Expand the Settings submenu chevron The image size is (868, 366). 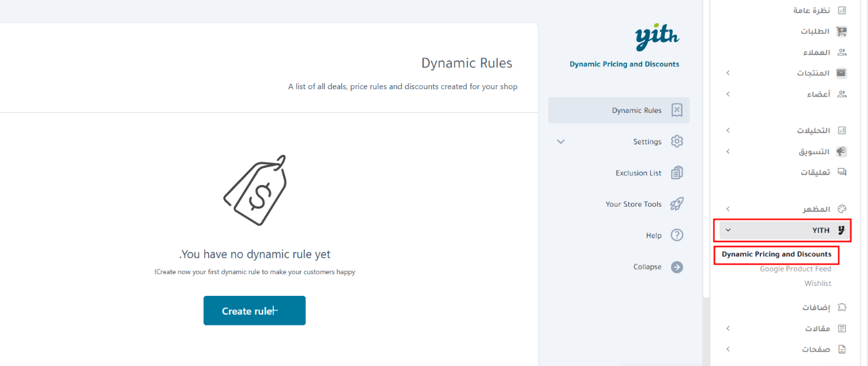561,142
